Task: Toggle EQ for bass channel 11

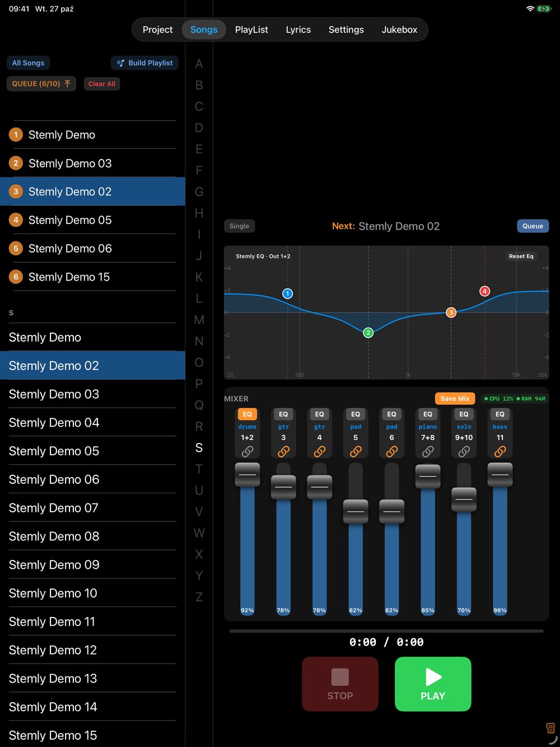Action: tap(500, 414)
